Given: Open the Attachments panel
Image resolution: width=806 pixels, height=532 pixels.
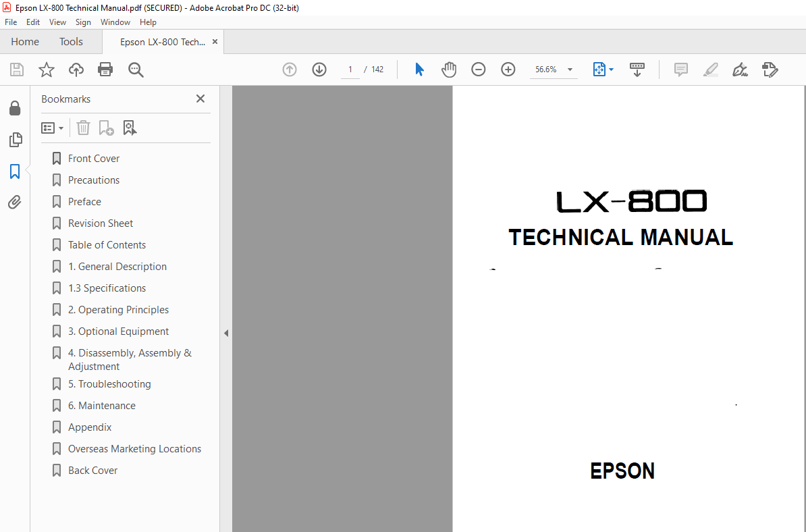Looking at the screenshot, I should (x=15, y=202).
